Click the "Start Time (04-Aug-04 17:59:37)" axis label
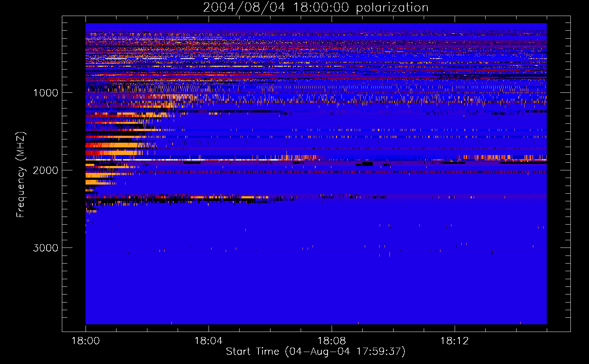The image size is (589, 364). pyautogui.click(x=316, y=352)
